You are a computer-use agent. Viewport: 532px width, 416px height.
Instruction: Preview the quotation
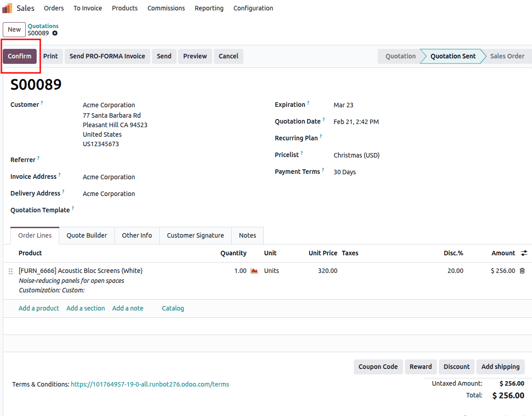[x=195, y=57]
